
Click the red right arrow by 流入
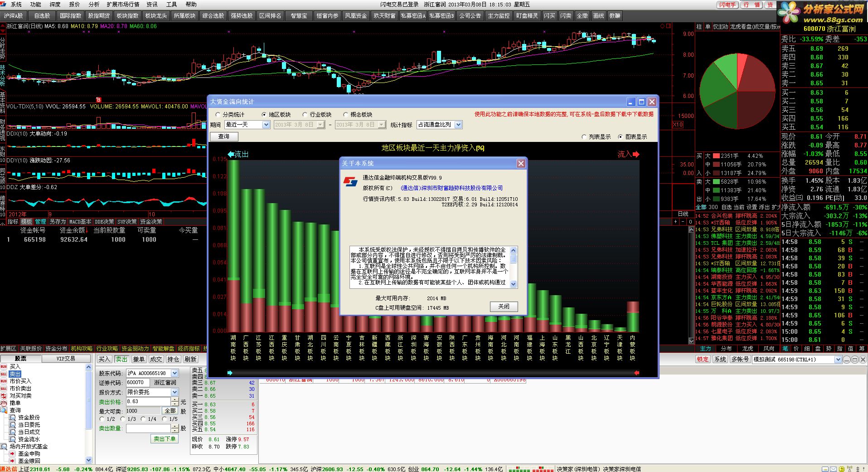(636, 154)
